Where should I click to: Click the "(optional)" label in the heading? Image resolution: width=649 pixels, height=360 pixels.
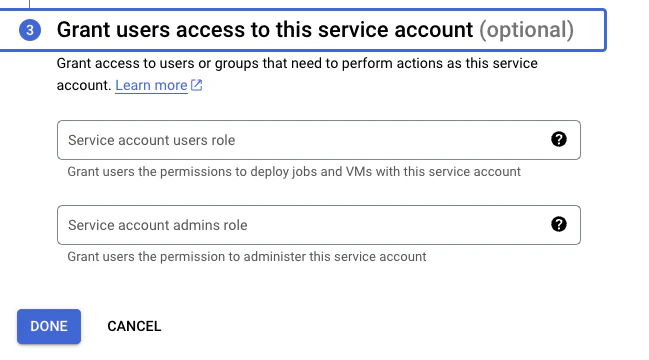coord(526,30)
